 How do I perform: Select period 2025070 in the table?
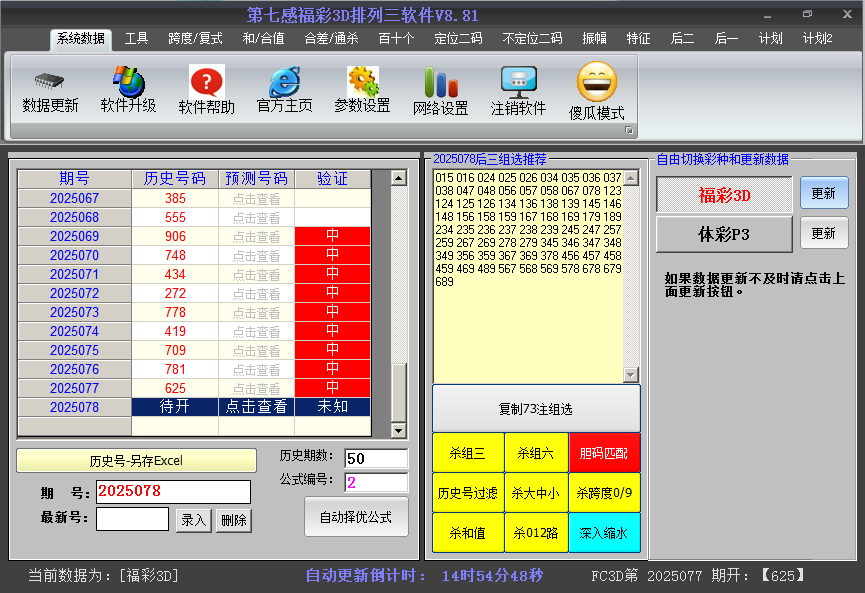point(74,255)
